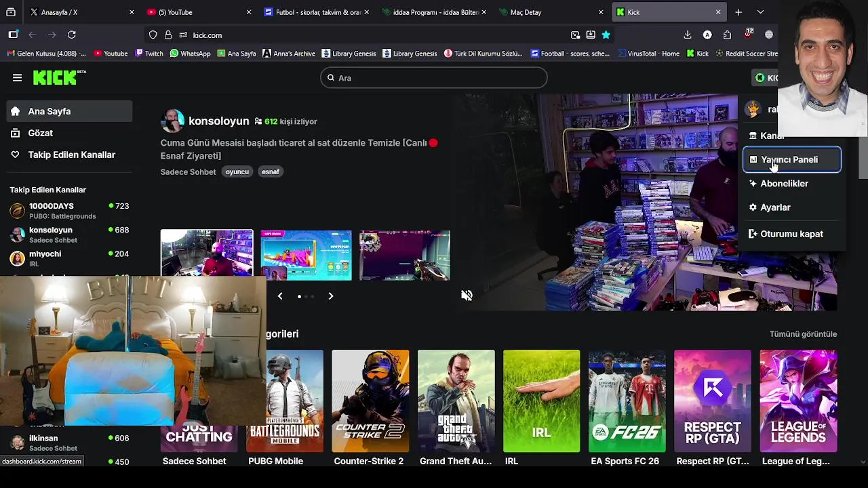Open the browser downloads icon
This screenshot has width=868, height=488.
688,35
